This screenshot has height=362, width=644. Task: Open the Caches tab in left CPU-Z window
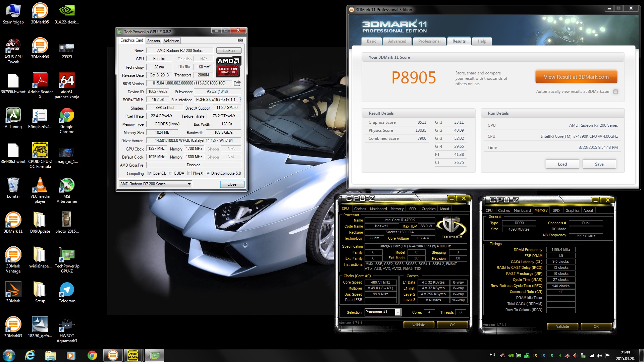click(360, 209)
